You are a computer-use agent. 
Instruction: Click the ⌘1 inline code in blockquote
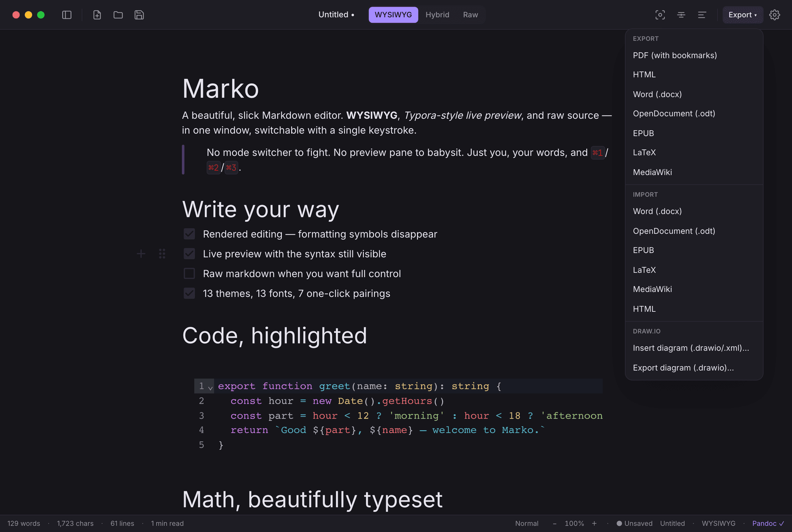pyautogui.click(x=598, y=153)
